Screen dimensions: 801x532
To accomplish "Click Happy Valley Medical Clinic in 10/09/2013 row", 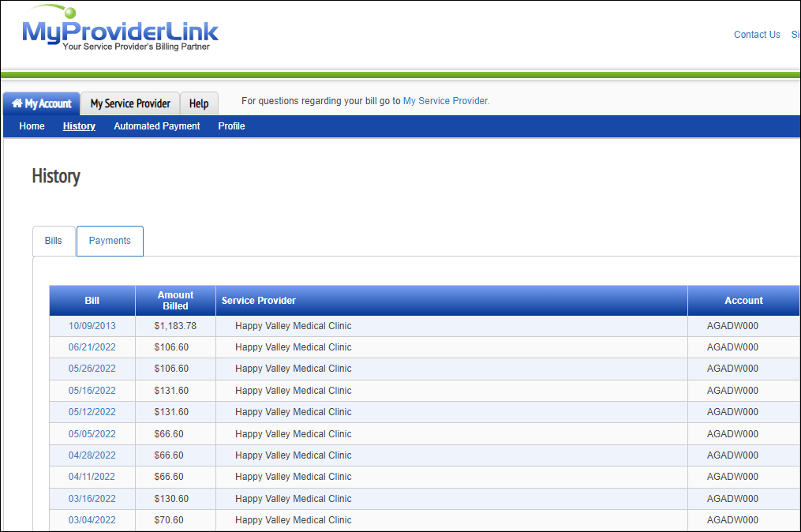I will (x=294, y=325).
